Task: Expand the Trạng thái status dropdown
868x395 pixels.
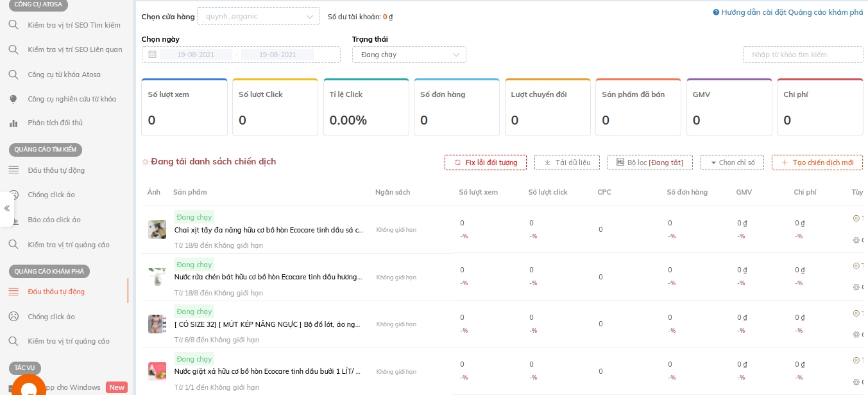Action: click(x=409, y=55)
